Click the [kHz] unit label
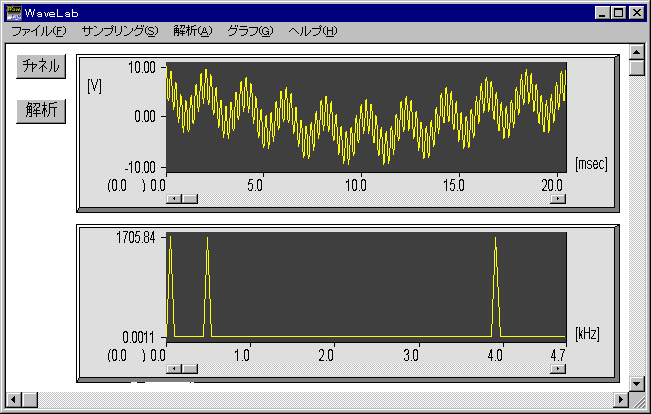This screenshot has width=651, height=414. [587, 333]
